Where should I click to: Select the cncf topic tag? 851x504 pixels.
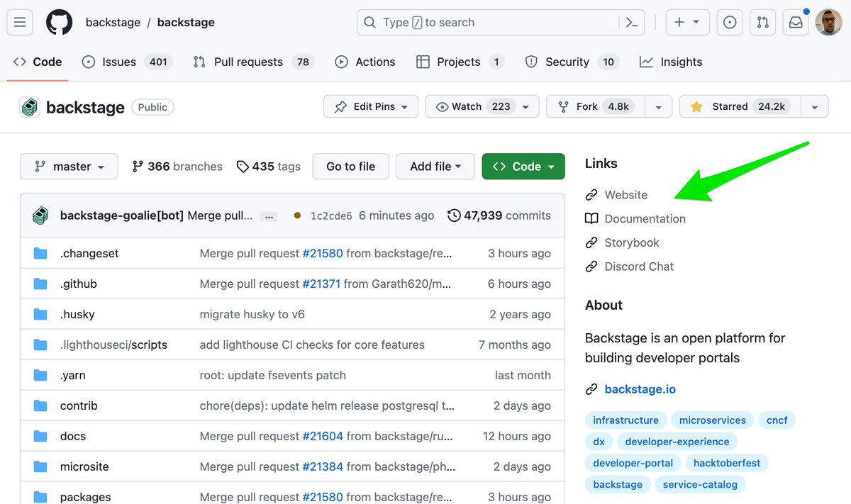click(777, 420)
